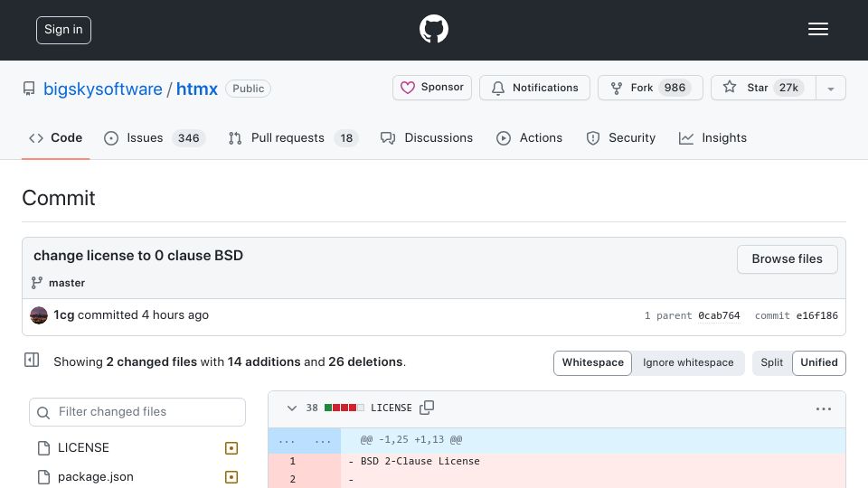Select LICENSE in the file tree
Screen dimensions: 868x488
[83, 447]
